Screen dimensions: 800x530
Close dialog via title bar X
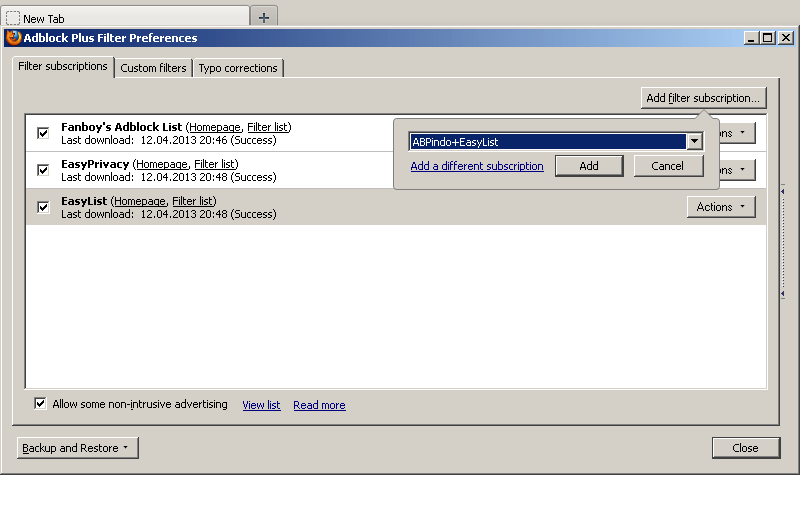(785, 38)
